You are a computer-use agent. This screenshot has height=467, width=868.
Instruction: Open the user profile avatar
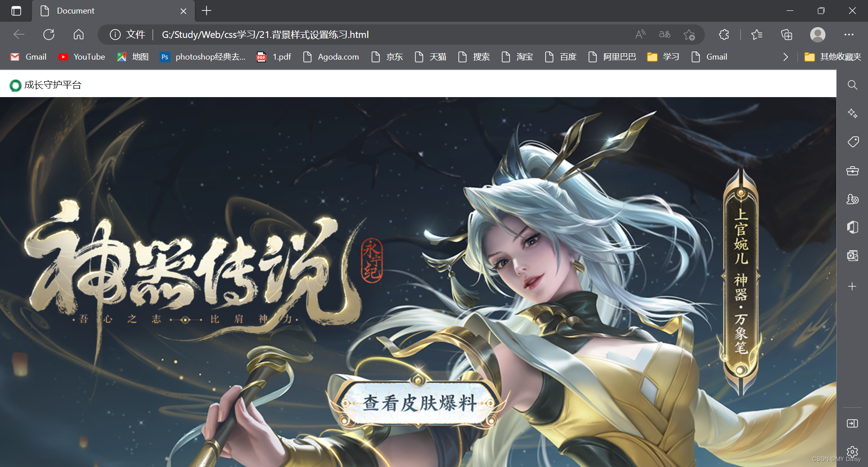(818, 34)
